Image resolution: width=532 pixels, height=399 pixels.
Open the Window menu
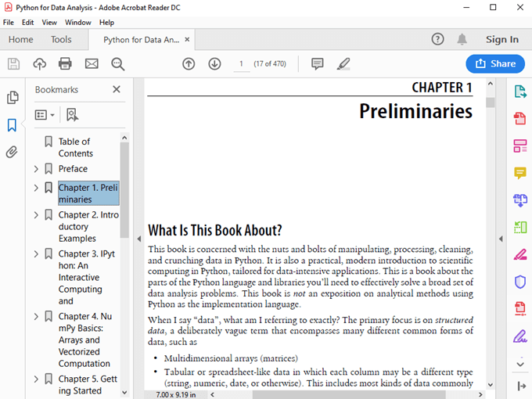(78, 23)
